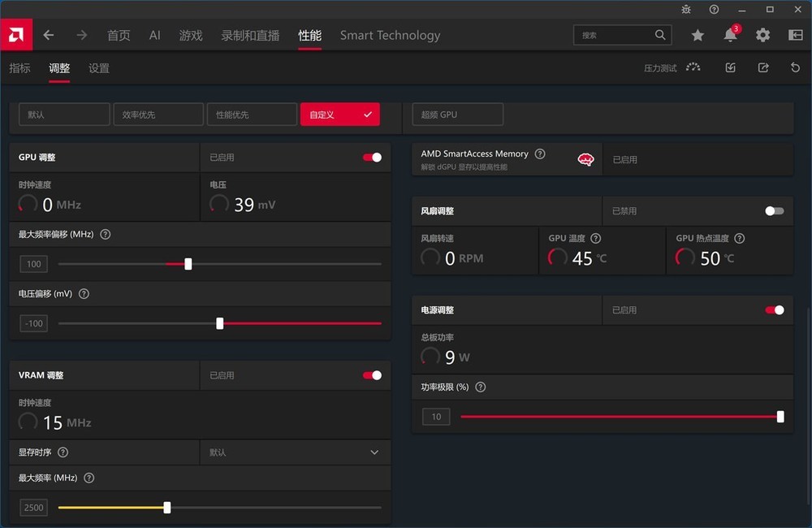Toggle the sidebar panel icon
Image resolution: width=812 pixels, height=528 pixels.
[x=796, y=35]
